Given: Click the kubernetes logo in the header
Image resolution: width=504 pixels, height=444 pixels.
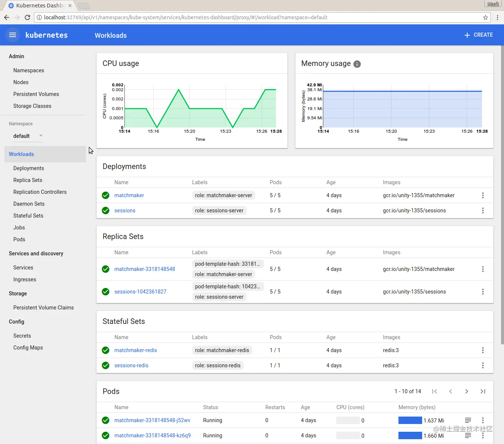Looking at the screenshot, I should point(46,35).
